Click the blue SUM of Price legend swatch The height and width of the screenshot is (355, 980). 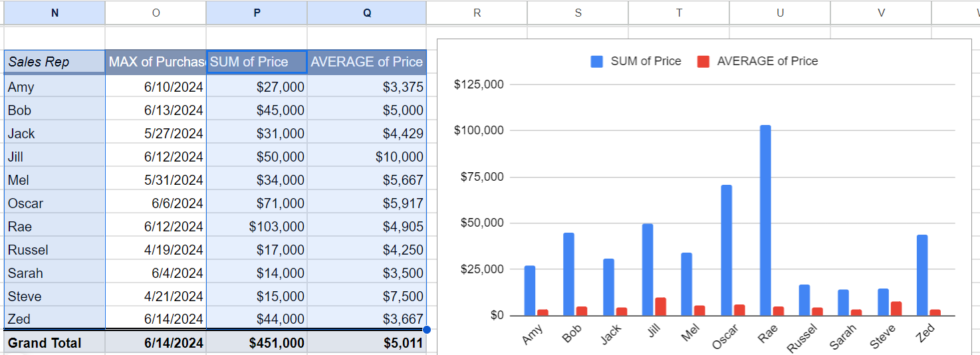click(x=597, y=61)
